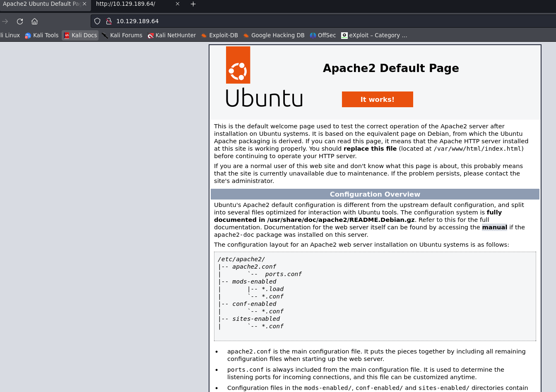
Task: Open the Exploit-DB bookmark
Action: click(219, 35)
